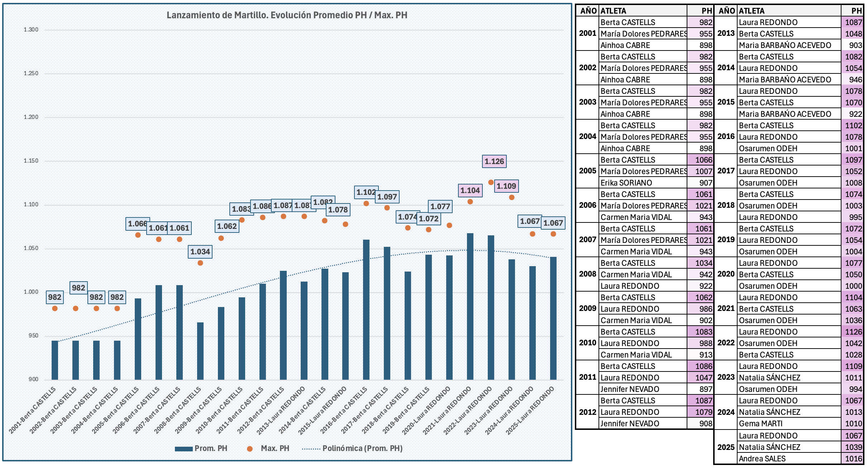Click the 1.126 data label
Screen dimensions: 868x470
(x=494, y=162)
